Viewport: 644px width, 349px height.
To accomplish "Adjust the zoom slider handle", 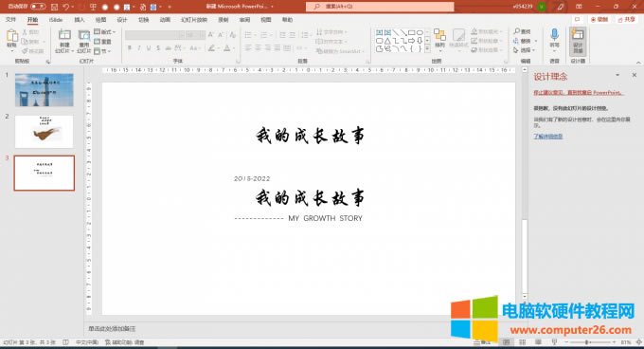I will coord(587,342).
